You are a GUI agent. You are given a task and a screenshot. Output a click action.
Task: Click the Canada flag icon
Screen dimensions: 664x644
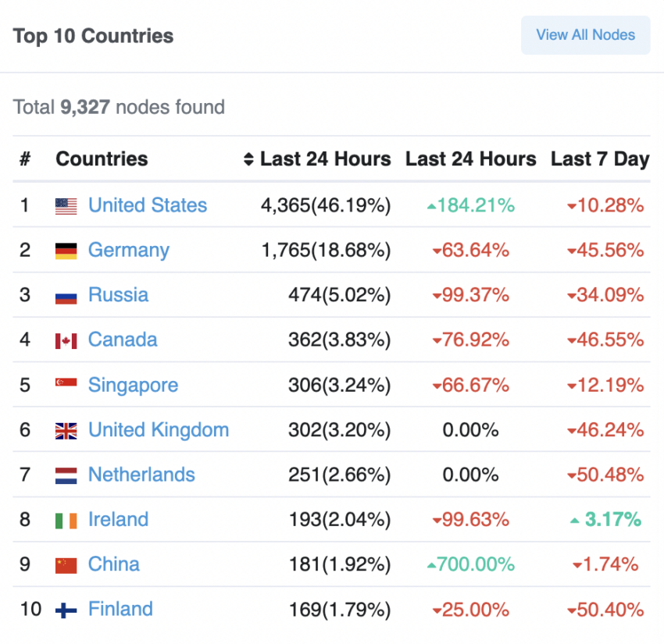click(66, 341)
